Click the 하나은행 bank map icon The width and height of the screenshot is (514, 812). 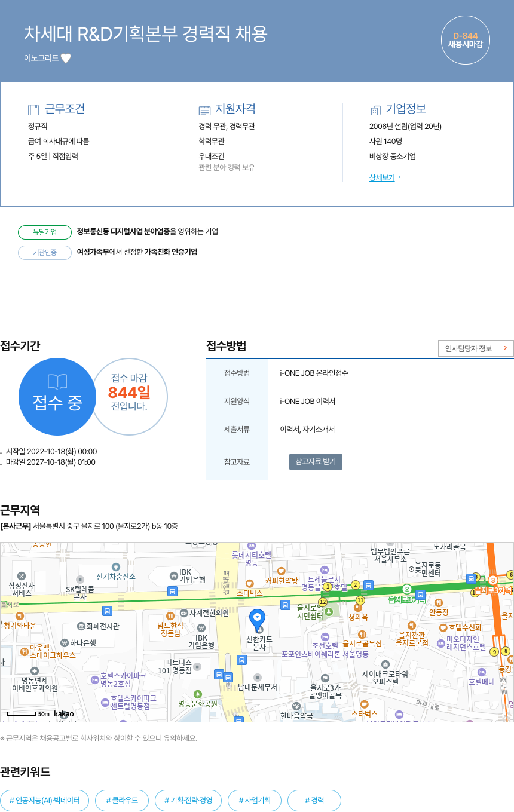[65, 643]
